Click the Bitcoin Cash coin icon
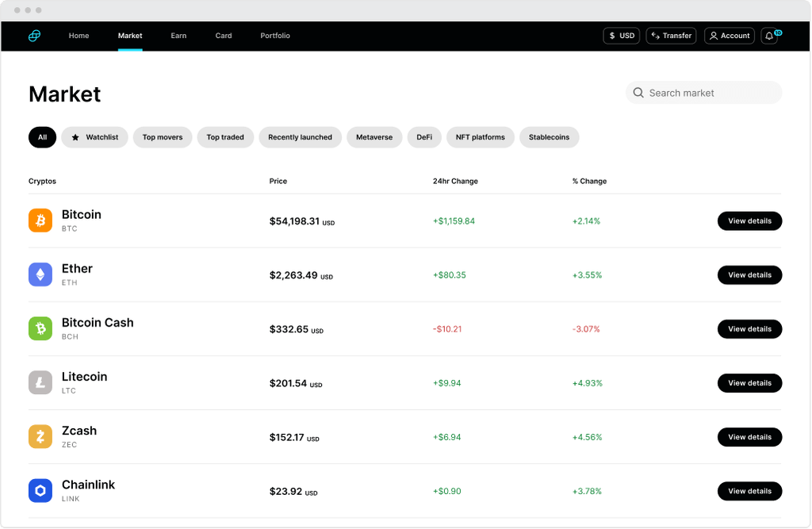Screen dimensions: 812x529 [x=40, y=328]
